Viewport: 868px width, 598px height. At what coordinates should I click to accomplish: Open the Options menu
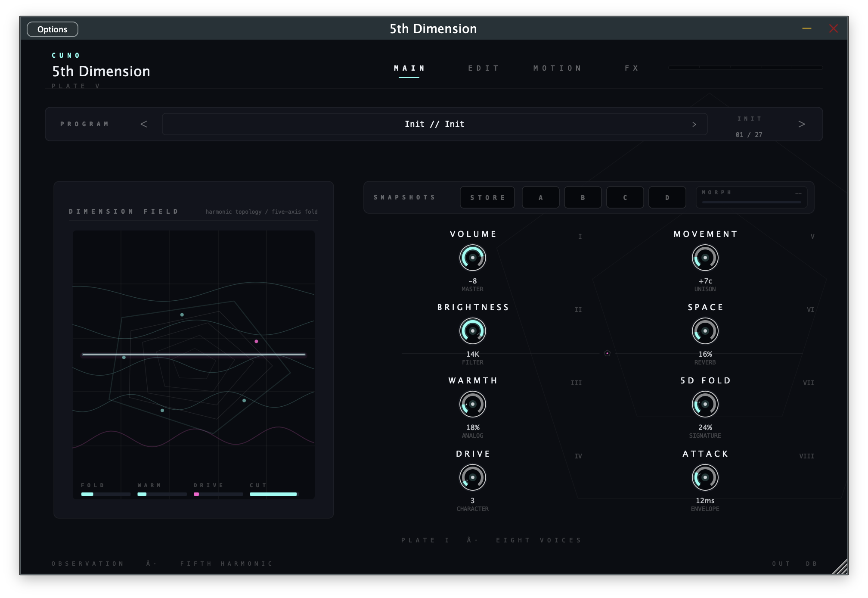tap(52, 29)
